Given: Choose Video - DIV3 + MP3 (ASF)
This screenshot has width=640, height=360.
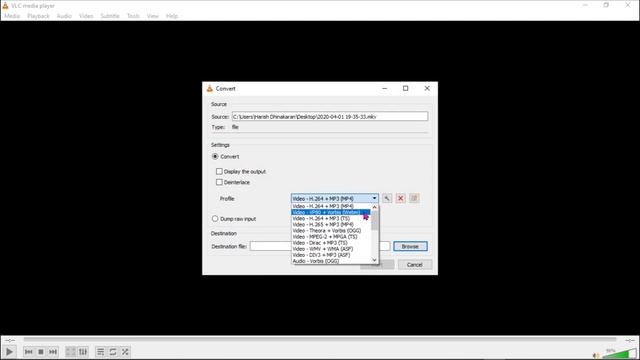Looking at the screenshot, I should [331, 255].
